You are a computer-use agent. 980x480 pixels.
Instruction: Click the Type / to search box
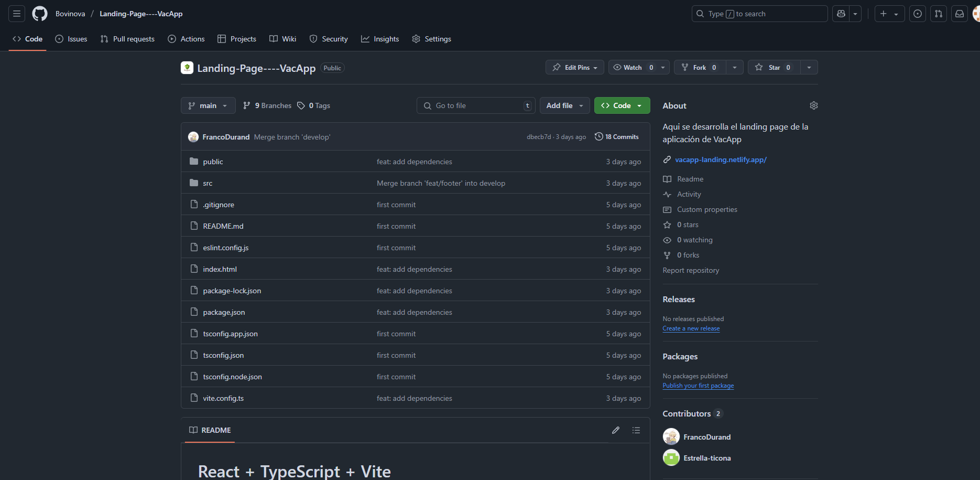(x=759, y=14)
